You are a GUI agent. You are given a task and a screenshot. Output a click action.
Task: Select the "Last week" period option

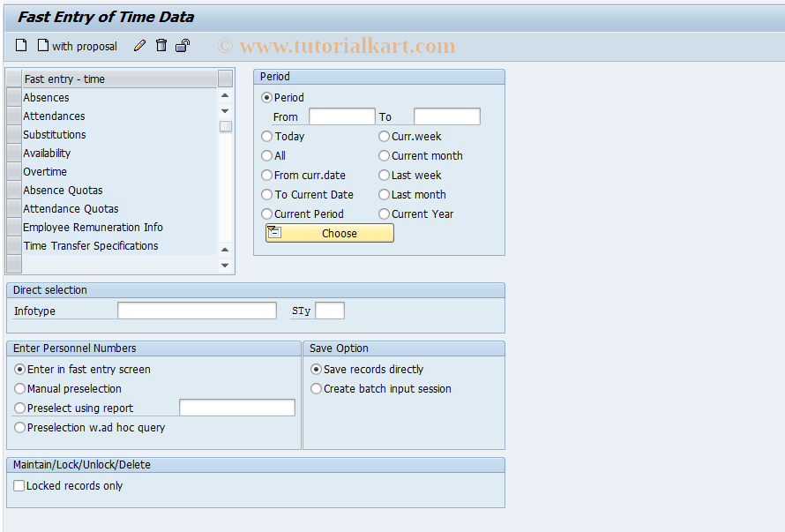384,175
